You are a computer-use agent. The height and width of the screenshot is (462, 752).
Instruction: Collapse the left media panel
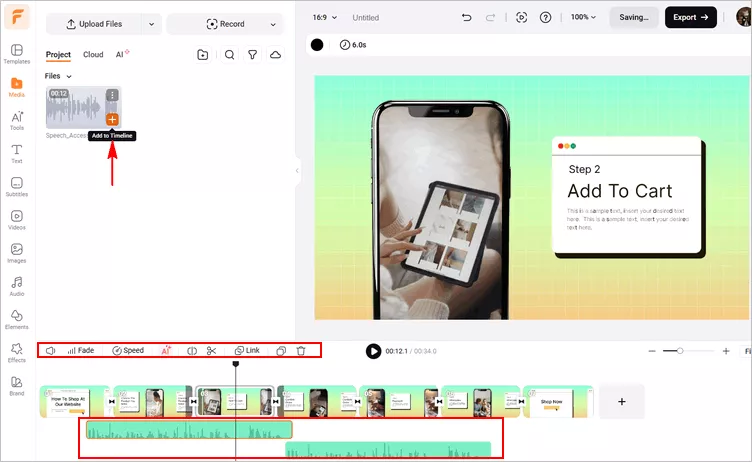tap(297, 170)
